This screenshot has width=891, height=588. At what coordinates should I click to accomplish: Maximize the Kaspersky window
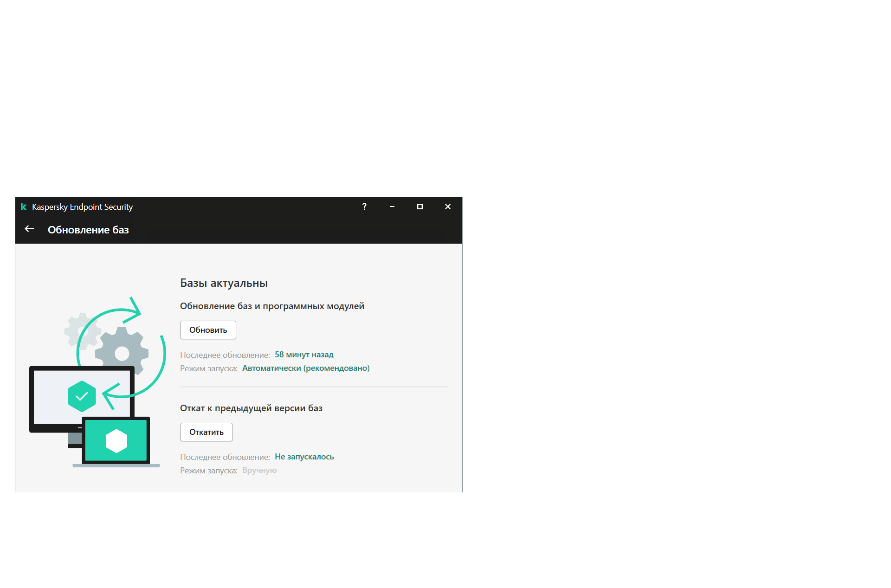[420, 207]
